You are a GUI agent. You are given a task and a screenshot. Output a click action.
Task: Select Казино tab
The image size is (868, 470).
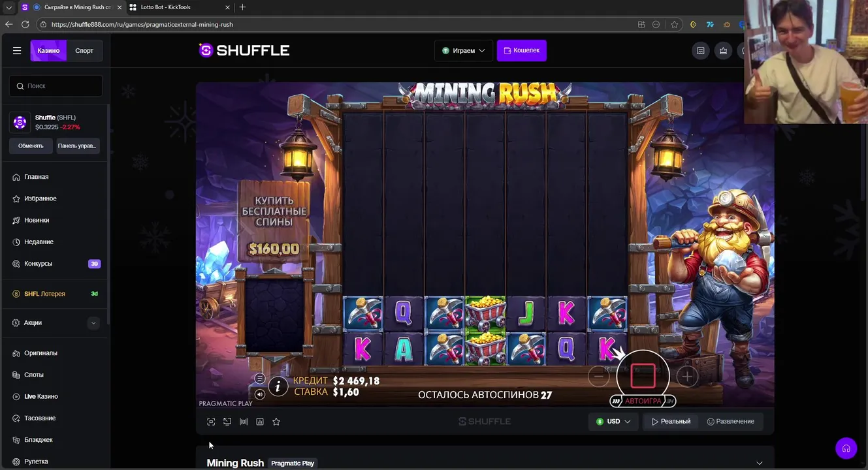48,50
